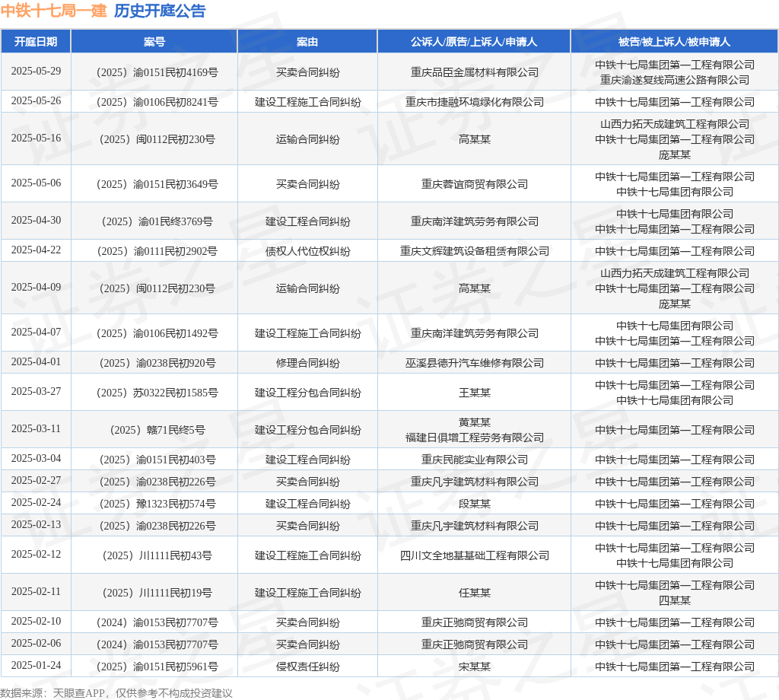Click case number 渝0106民初1492号
The height and width of the screenshot is (700, 779).
pos(157,333)
